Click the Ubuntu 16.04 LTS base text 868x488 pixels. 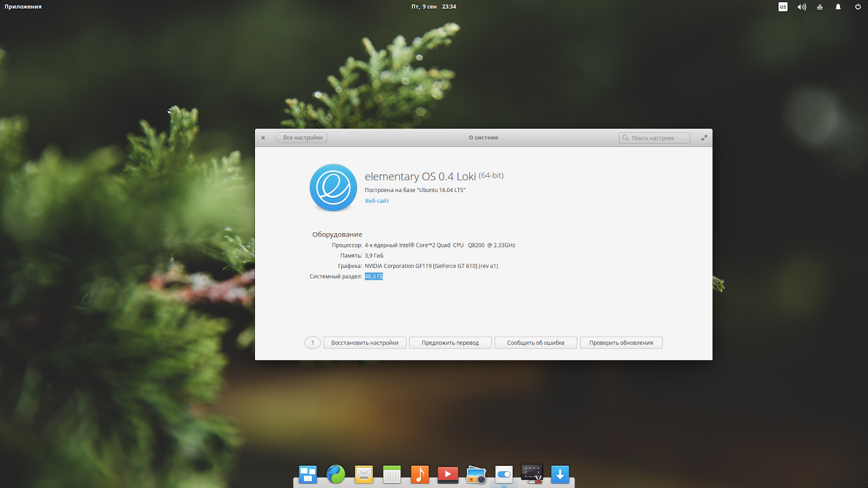click(415, 190)
